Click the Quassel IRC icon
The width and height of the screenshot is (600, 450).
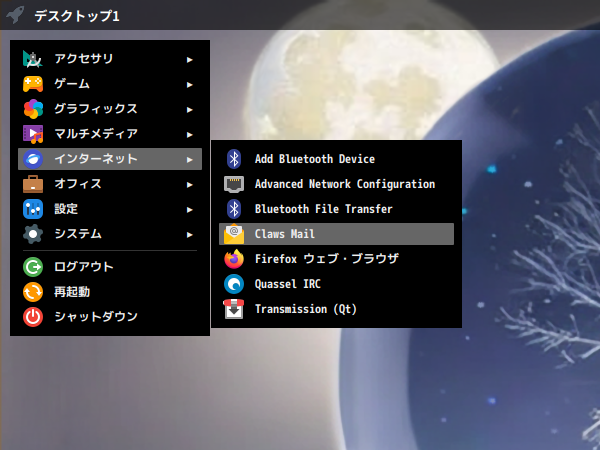tap(234, 284)
